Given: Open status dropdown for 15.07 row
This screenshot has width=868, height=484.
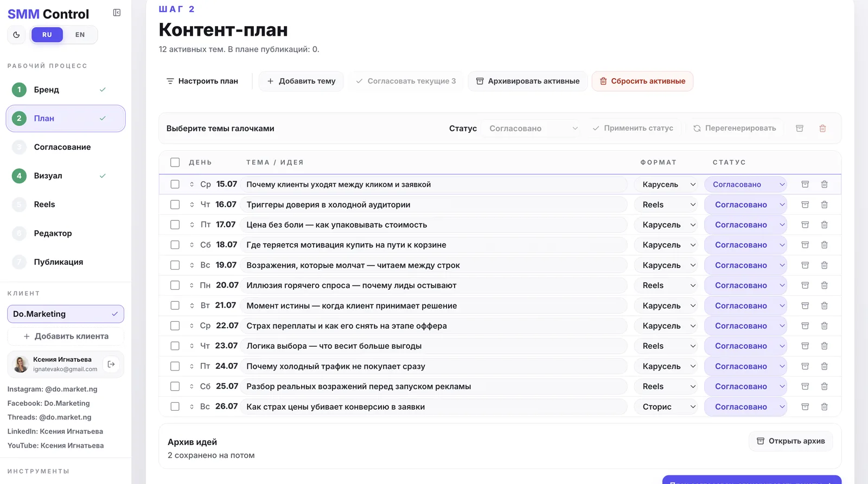Looking at the screenshot, I should tap(745, 184).
